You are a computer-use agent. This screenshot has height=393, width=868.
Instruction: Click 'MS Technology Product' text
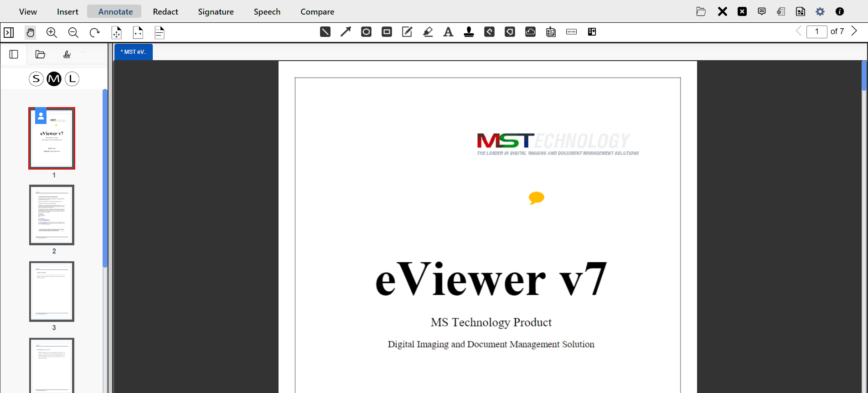click(491, 322)
